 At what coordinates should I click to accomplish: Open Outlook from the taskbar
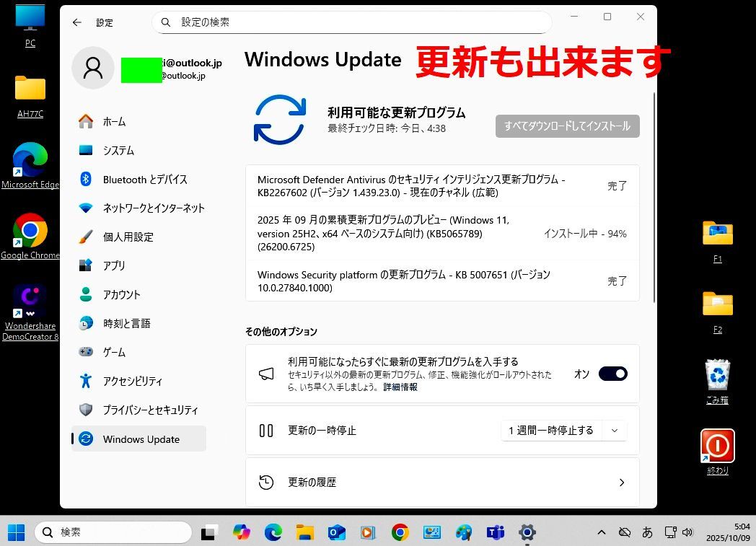coord(336,532)
